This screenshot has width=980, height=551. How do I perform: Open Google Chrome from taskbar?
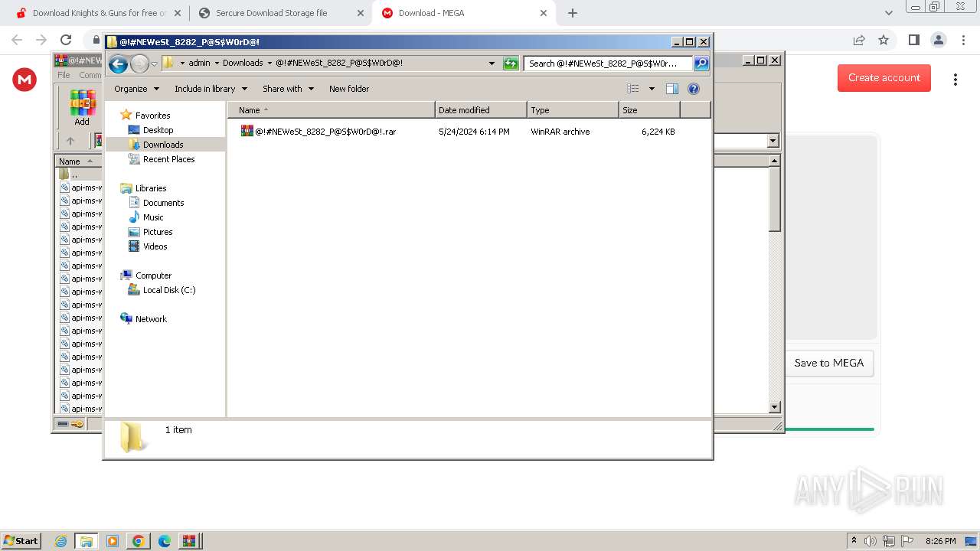coord(138,541)
